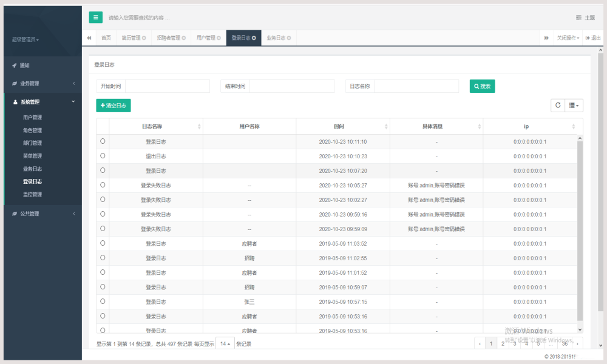
Task: Focus the 开始时间 input field
Action: [168, 86]
